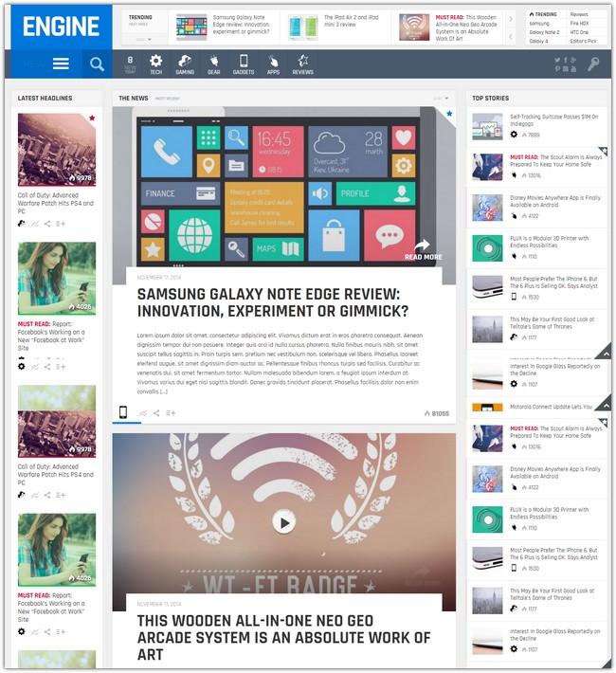616x673 pixels.
Task: Open first Disney Movies Anywhere story
Action: coord(555,201)
